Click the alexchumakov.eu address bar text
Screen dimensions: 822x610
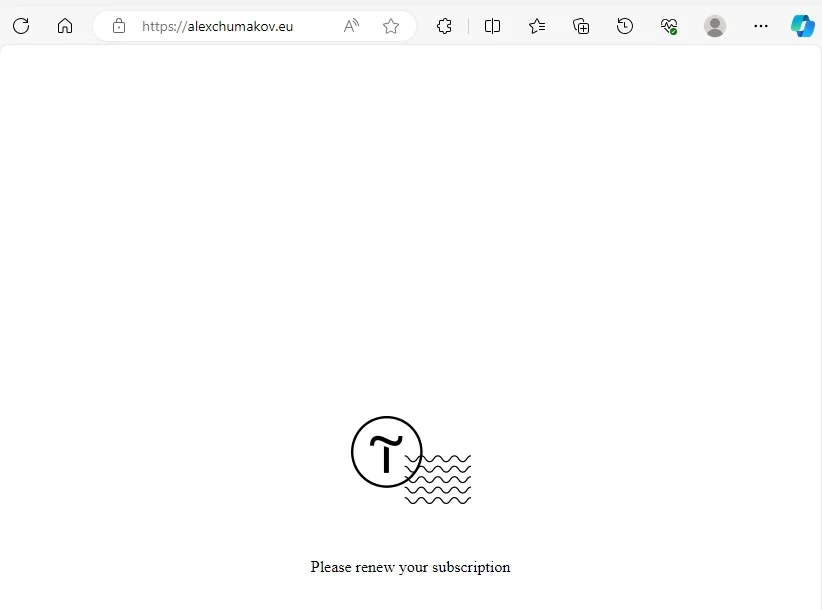217,26
